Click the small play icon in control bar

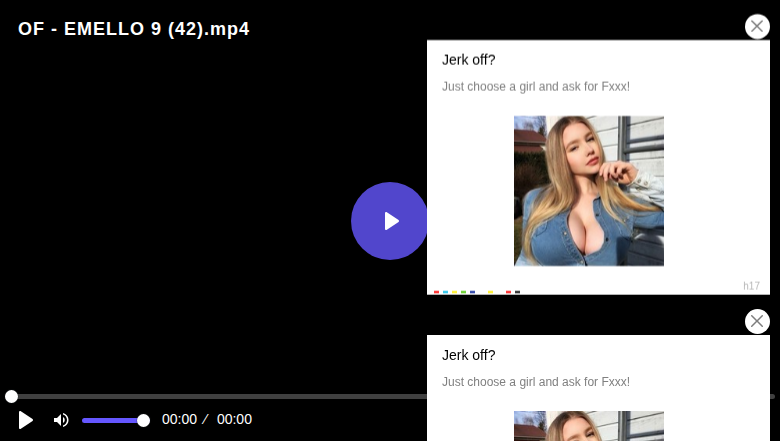[x=26, y=420]
